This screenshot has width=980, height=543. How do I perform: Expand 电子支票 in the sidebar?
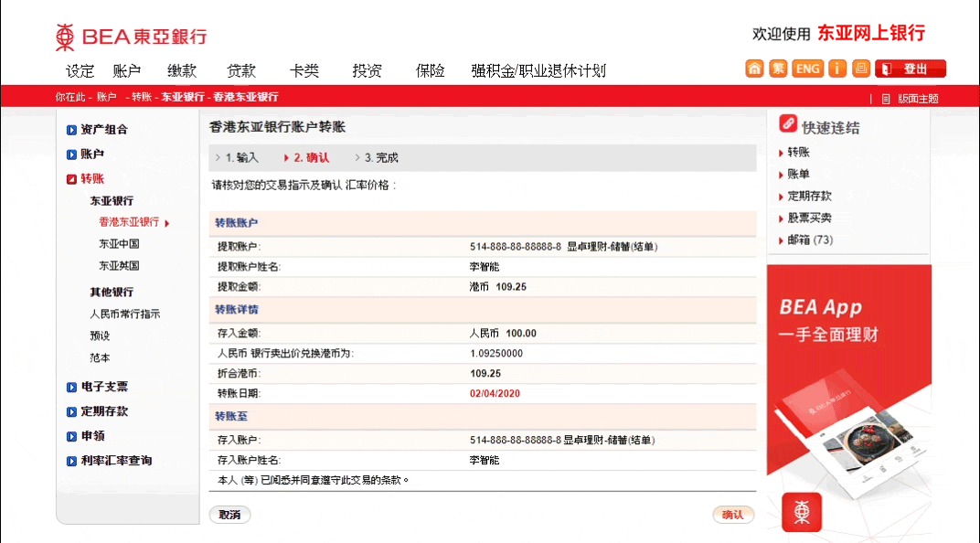tap(98, 387)
